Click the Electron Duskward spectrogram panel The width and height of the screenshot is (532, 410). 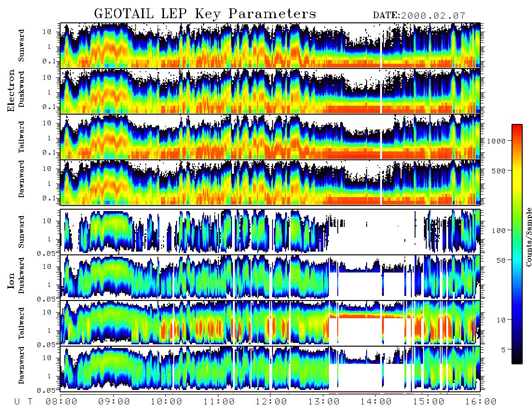[x=270, y=91]
